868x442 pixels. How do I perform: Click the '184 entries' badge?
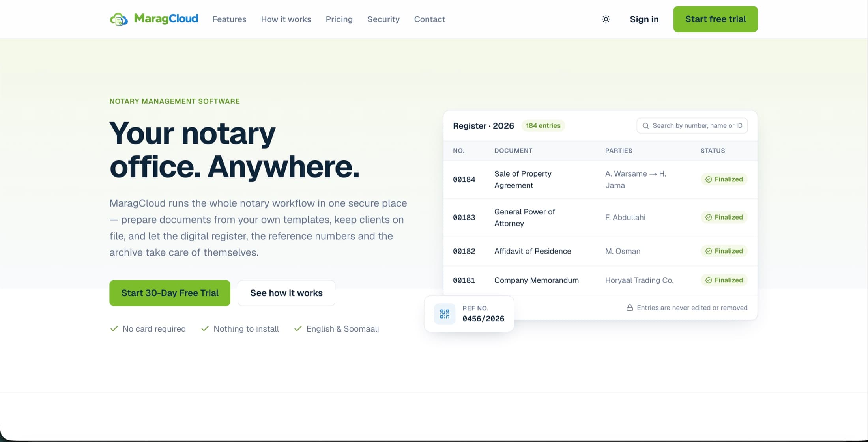click(x=543, y=126)
